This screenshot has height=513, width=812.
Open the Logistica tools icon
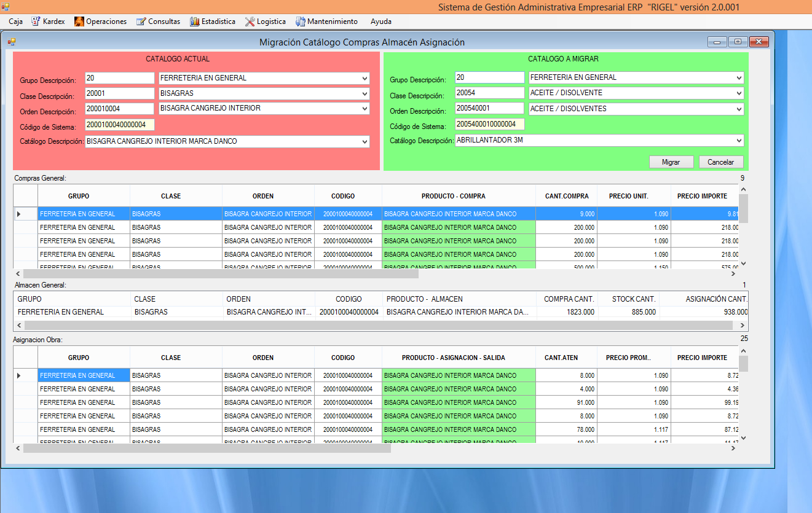point(250,22)
